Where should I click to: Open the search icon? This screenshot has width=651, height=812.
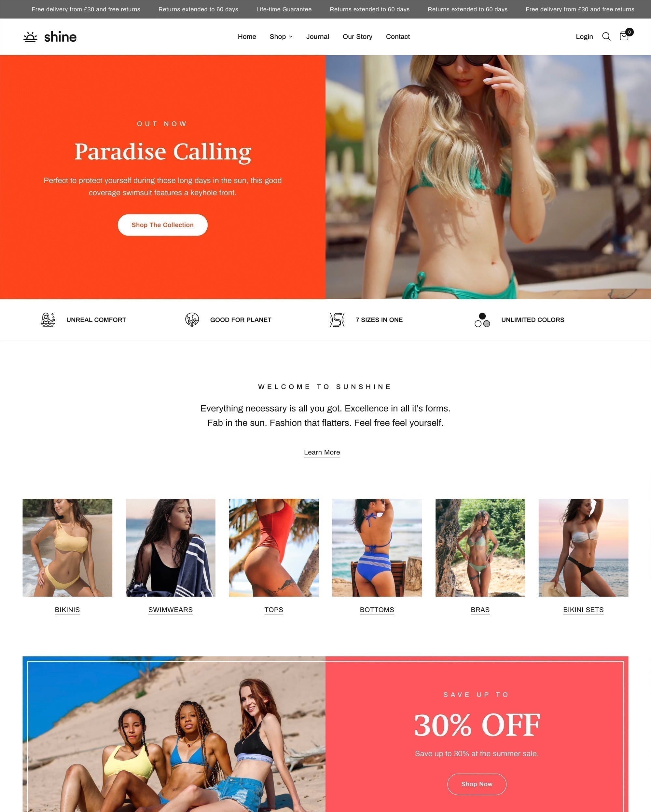[x=606, y=36]
